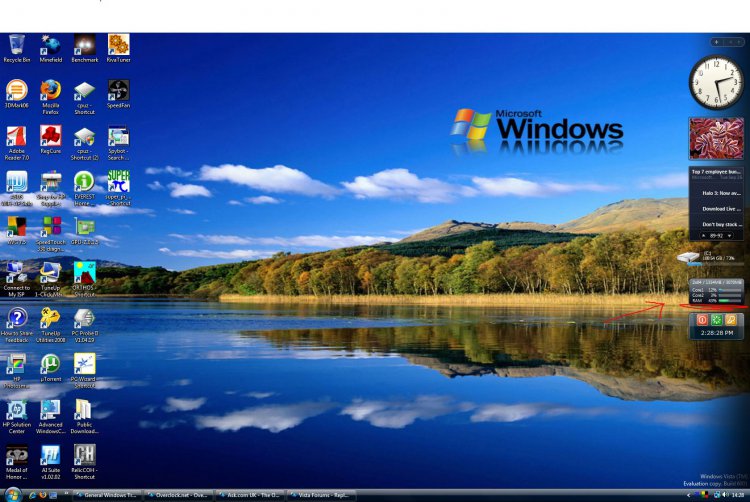Click the sidebar add gadget plus button
This screenshot has width=750, height=502.
717,42
